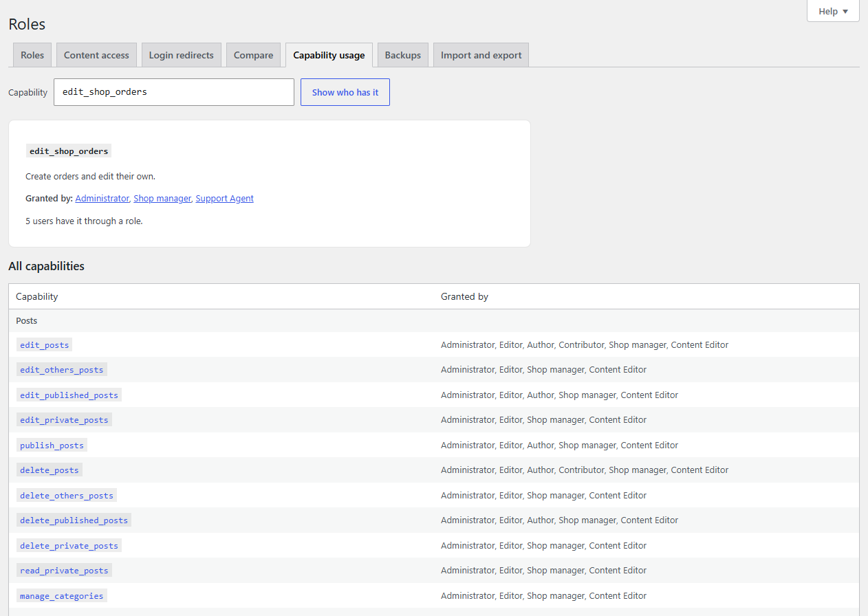The height and width of the screenshot is (616, 868).
Task: Open the read_private_posts capability
Action: click(65, 571)
